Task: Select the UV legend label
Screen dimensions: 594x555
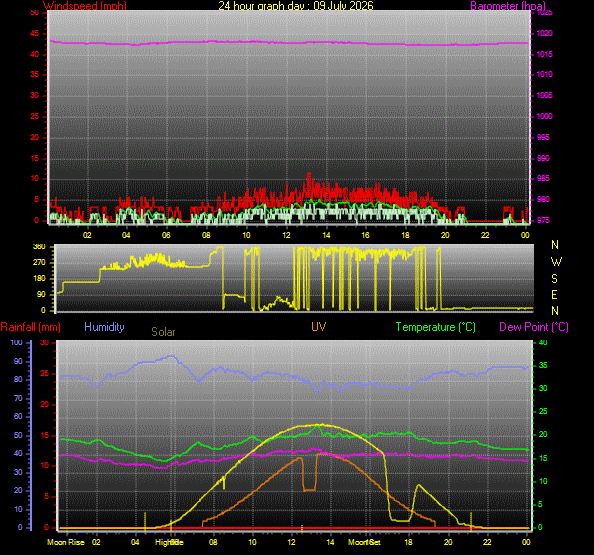Action: coord(319,327)
